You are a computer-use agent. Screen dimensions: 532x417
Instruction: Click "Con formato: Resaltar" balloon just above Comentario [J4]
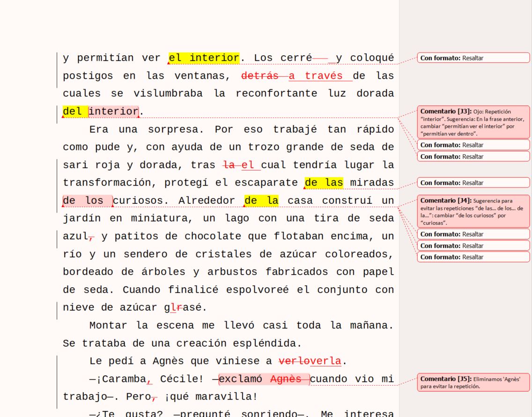click(x=473, y=183)
